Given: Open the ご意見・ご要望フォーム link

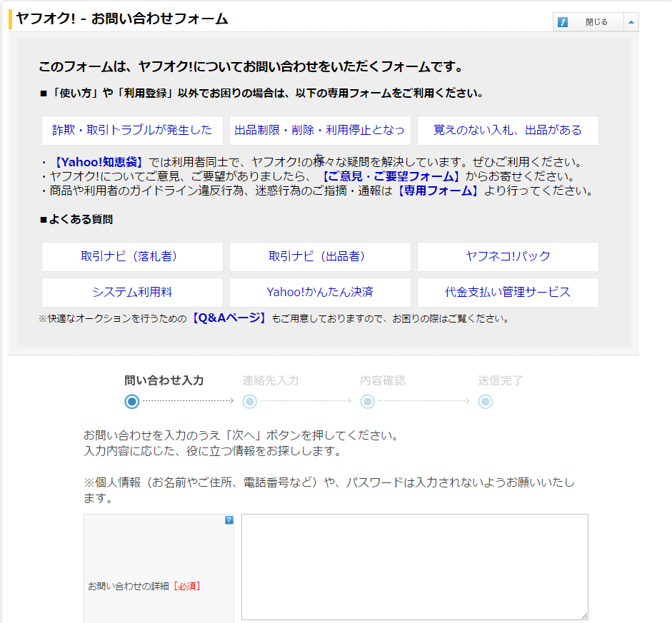Looking at the screenshot, I should [x=390, y=176].
